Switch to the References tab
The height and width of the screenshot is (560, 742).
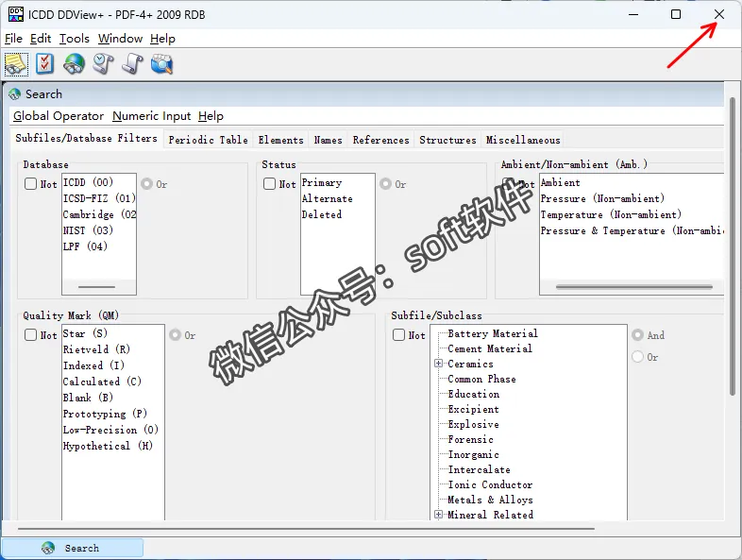click(381, 140)
